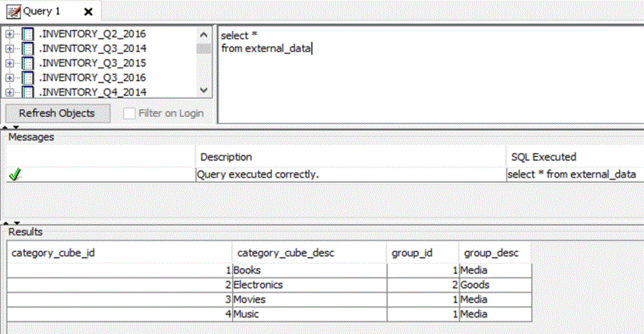
Task: Close the Query 1 tab
Action: [x=88, y=12]
